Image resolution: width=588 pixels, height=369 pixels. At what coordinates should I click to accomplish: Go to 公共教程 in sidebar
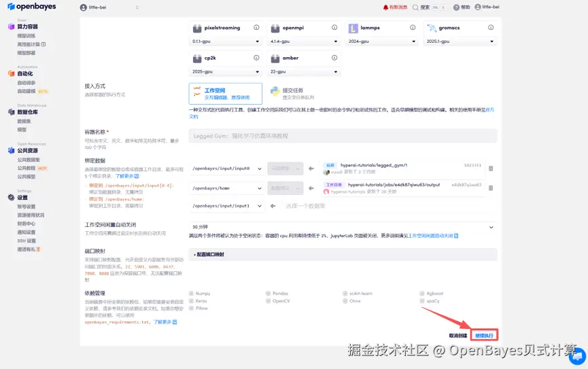(27, 168)
